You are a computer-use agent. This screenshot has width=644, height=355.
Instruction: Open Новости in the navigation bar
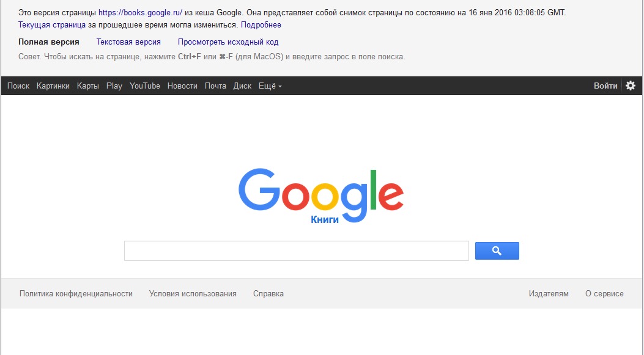[x=182, y=86]
